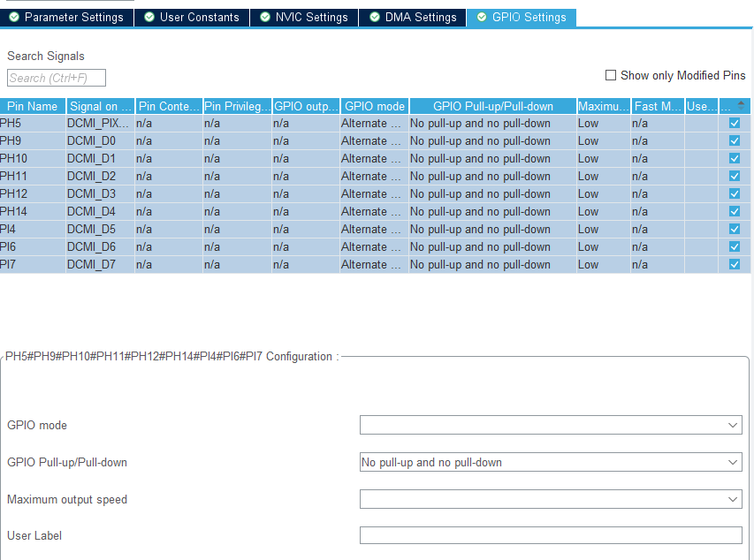This screenshot has width=754, height=560.
Task: Toggle the modified checkbox for PI6 row
Action: click(735, 246)
